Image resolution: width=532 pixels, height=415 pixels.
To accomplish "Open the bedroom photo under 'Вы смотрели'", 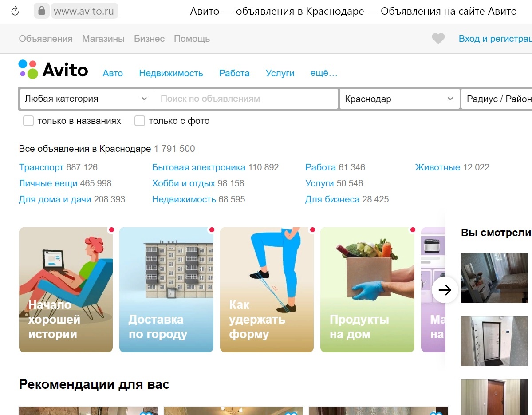I will (494, 278).
